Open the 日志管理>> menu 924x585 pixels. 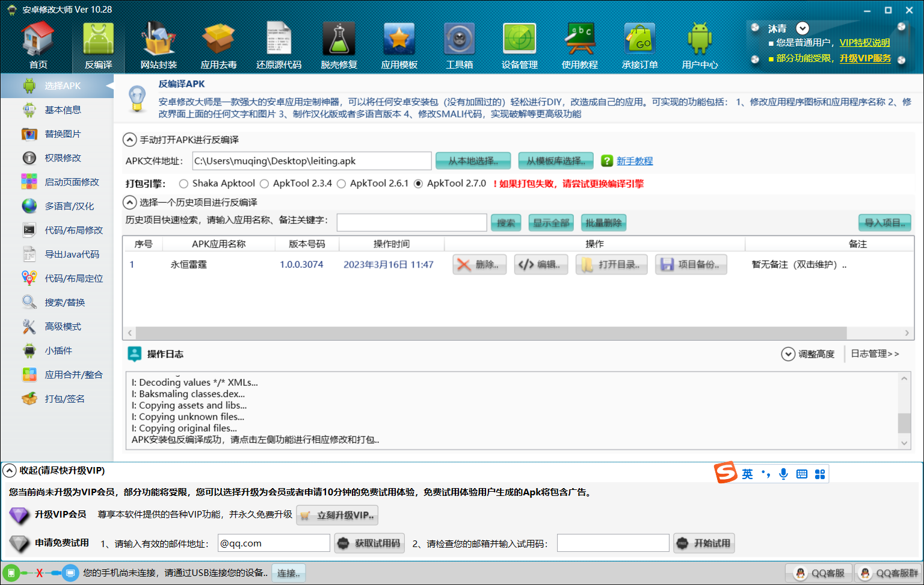(x=875, y=354)
